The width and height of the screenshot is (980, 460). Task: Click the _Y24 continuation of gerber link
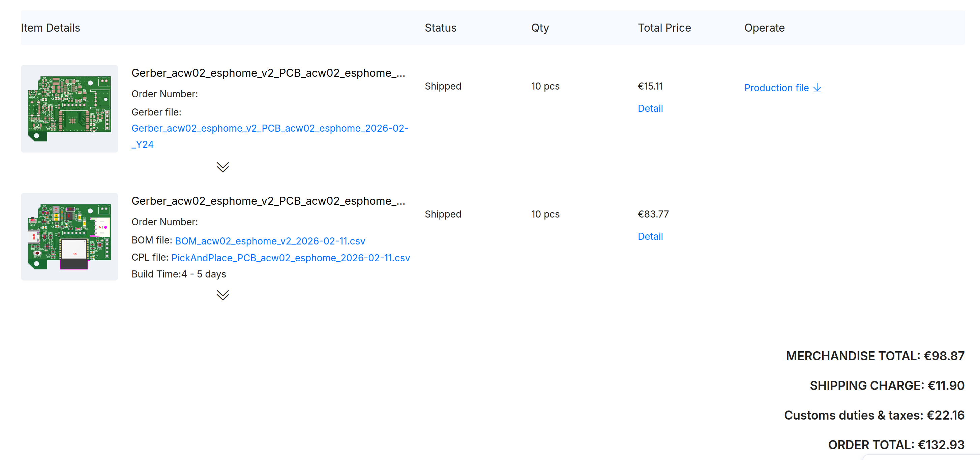(142, 145)
